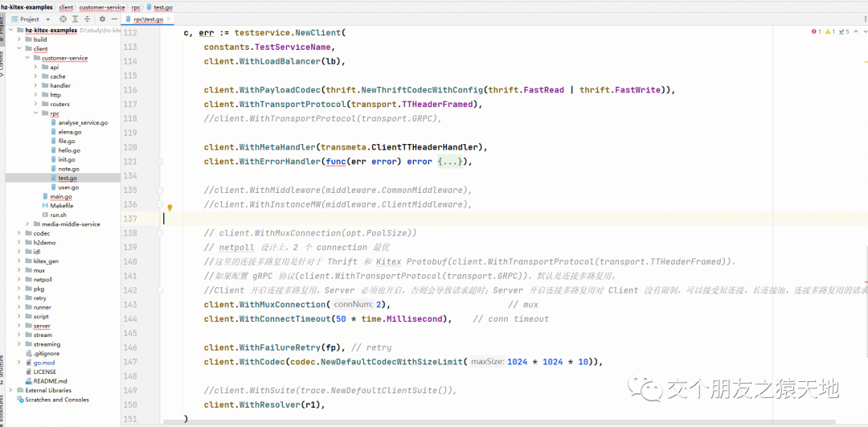Click hz-kitex-examples in the breadcrumb

coord(27,8)
